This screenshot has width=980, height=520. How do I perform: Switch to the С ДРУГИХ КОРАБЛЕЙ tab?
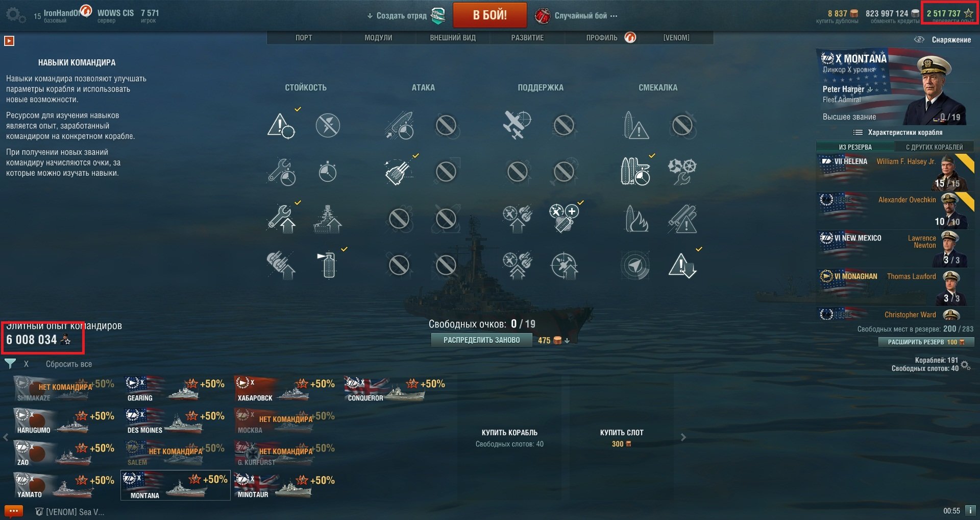(934, 147)
